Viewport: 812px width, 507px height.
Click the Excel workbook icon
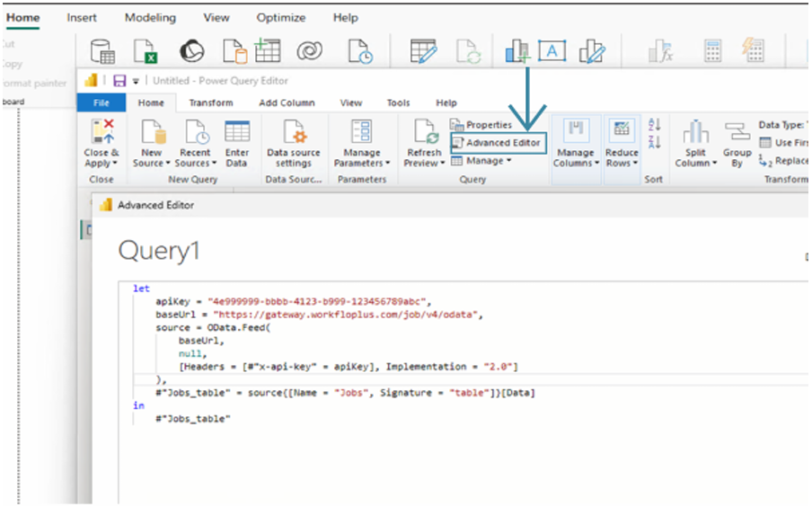(146, 51)
